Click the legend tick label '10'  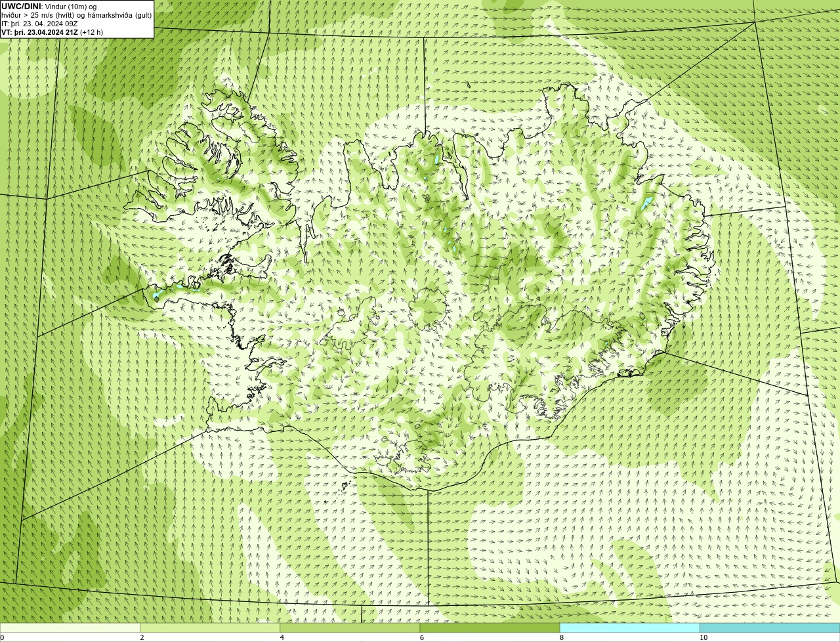click(x=703, y=637)
